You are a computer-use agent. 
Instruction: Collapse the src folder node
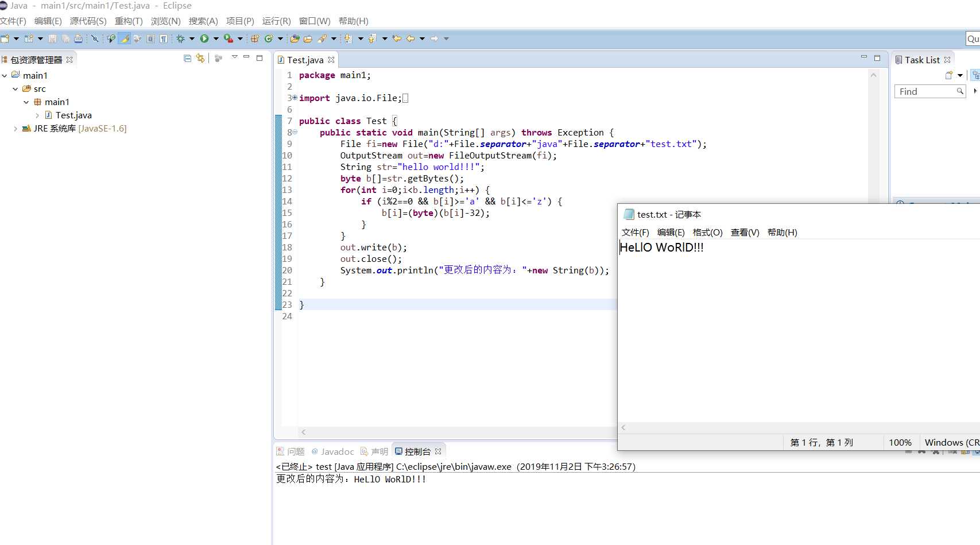click(16, 89)
